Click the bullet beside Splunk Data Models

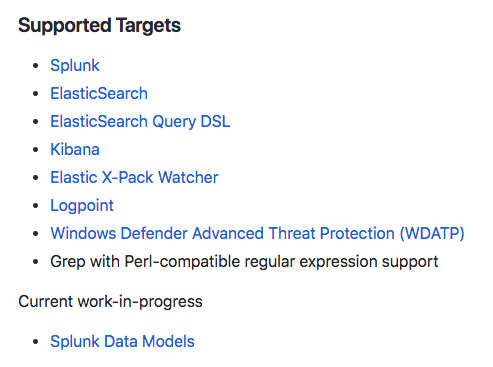(36, 342)
